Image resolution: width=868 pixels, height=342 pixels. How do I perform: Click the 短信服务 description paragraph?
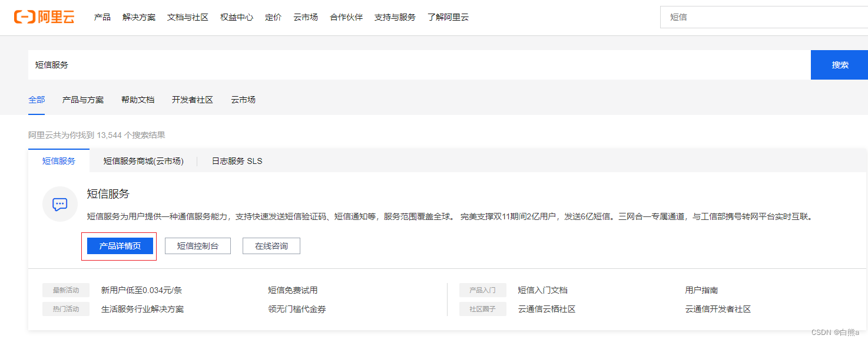[x=450, y=217]
